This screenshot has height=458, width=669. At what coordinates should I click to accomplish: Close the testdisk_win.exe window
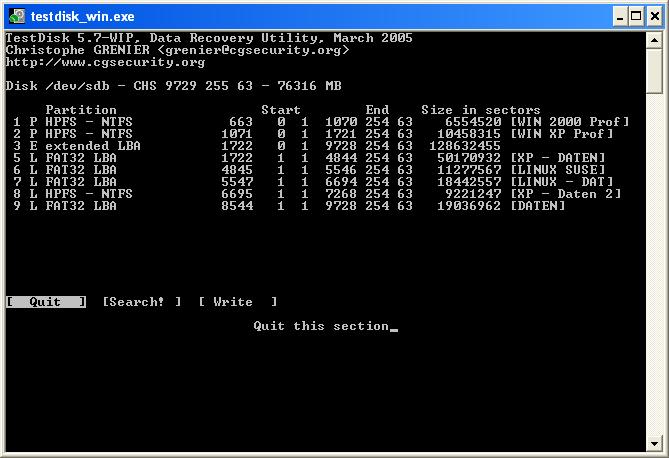point(654,17)
